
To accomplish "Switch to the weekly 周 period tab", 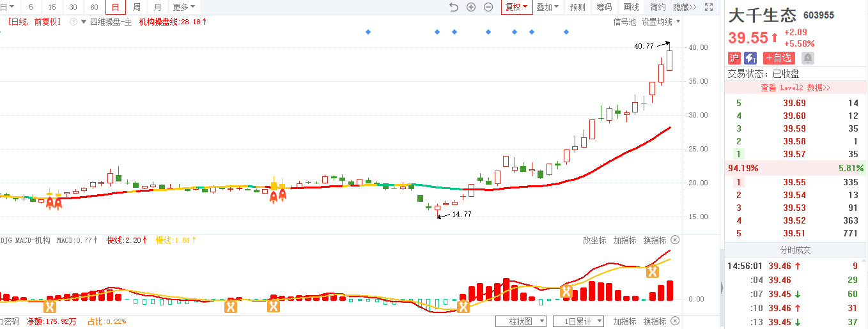I will pos(136,7).
